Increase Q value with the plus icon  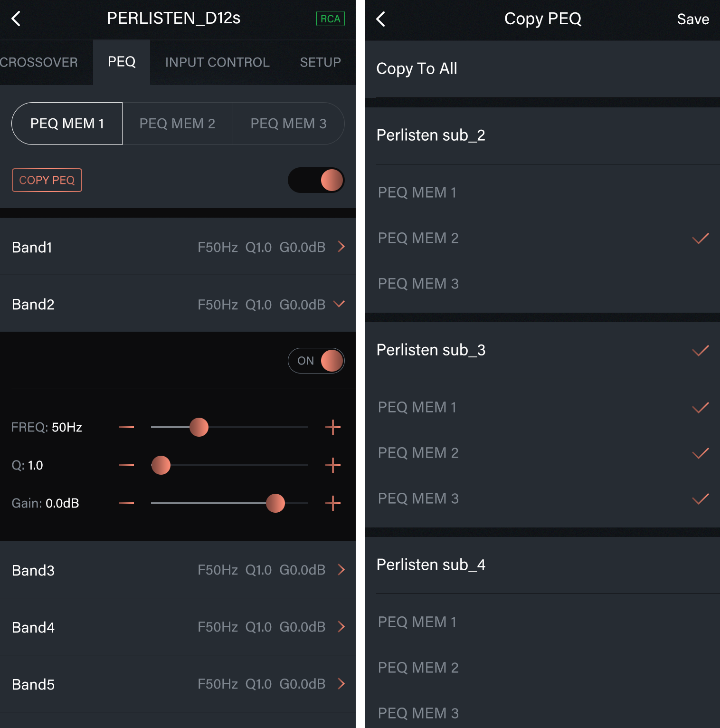pyautogui.click(x=333, y=465)
